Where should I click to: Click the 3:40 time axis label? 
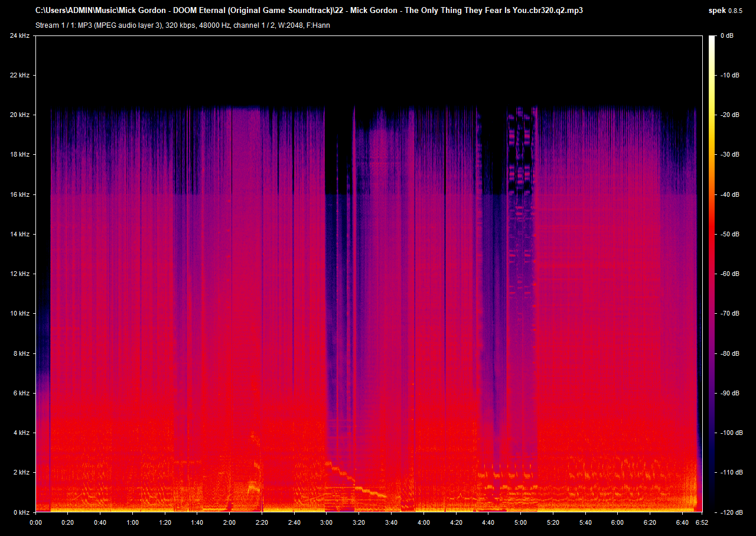pos(391,523)
